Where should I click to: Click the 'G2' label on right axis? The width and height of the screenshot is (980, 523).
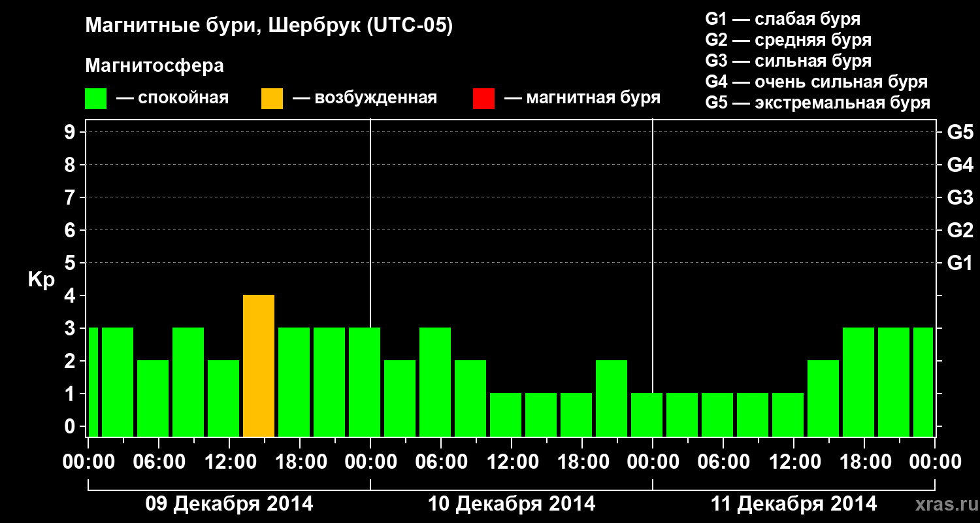tap(960, 230)
